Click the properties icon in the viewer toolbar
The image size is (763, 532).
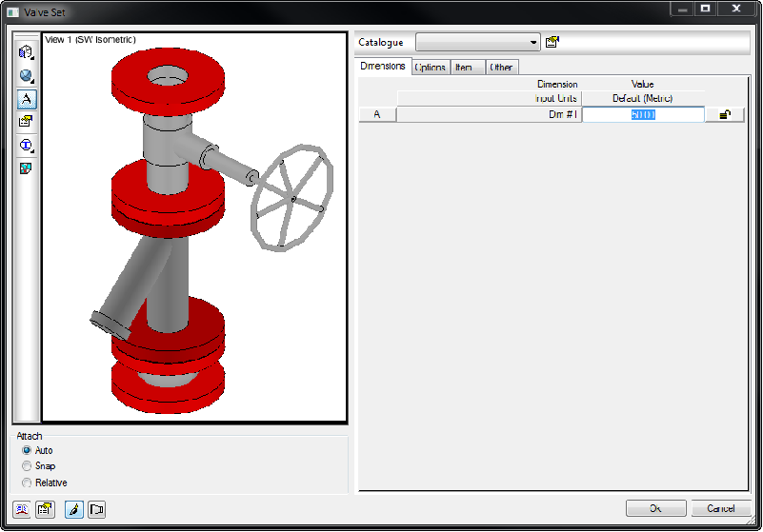pyautogui.click(x=26, y=121)
